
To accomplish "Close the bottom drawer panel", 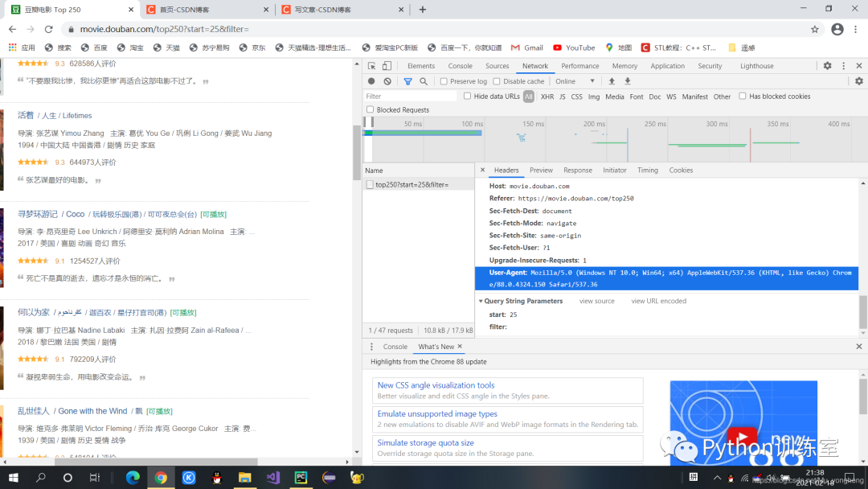I will [x=859, y=347].
